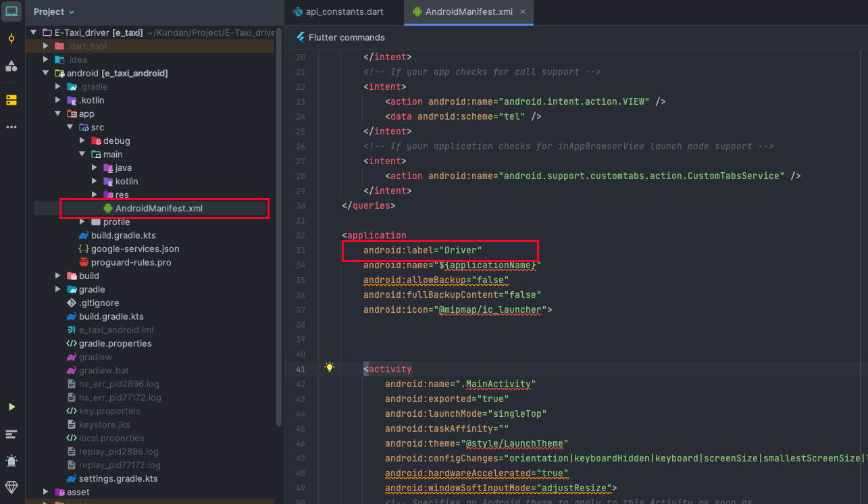Collapse the E-Taxi_driver root folder

pos(33,32)
